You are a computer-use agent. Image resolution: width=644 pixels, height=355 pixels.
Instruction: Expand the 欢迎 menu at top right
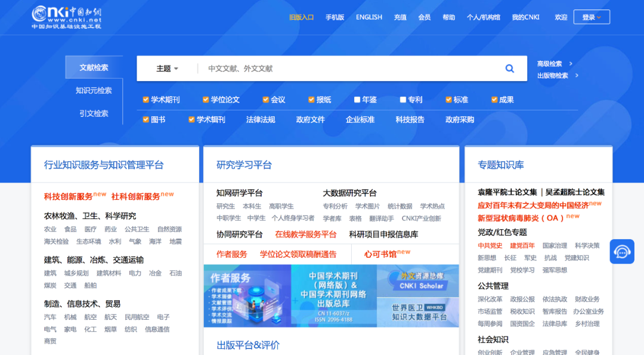coord(561,17)
